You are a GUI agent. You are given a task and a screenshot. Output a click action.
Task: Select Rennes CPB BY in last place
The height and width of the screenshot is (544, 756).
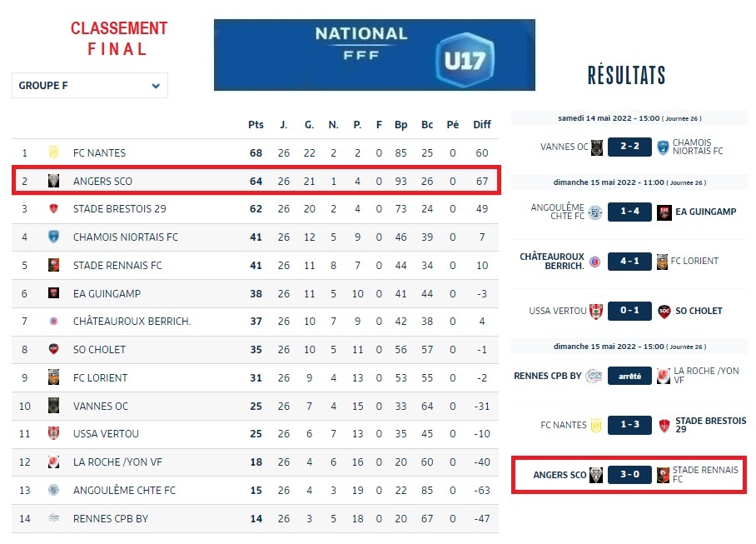(111, 518)
